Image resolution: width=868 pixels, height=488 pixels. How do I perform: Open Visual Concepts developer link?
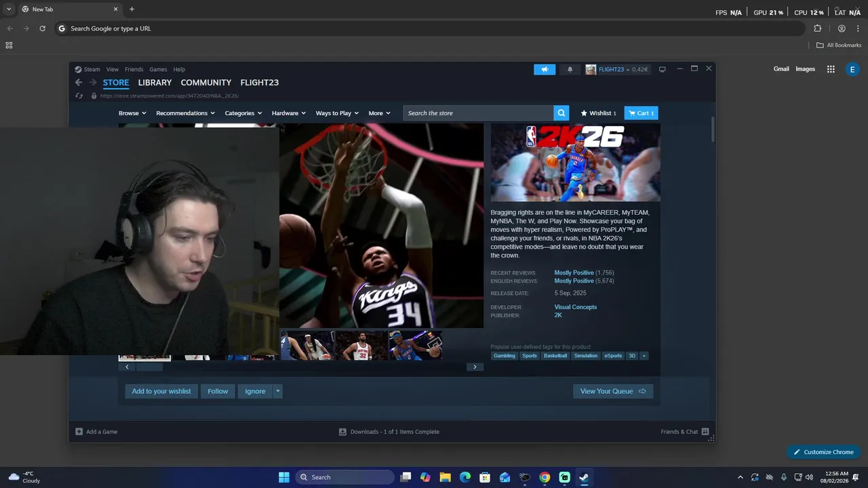tap(576, 307)
